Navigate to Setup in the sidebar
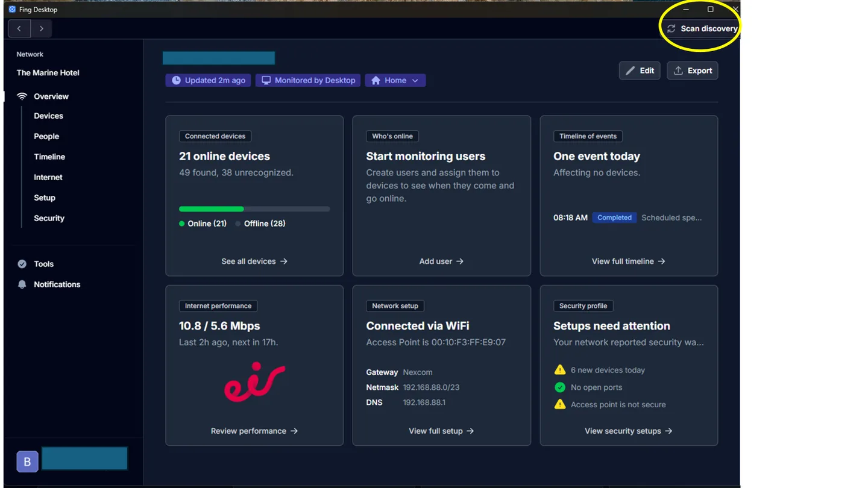Screen dimensions: 868x488 point(45,198)
